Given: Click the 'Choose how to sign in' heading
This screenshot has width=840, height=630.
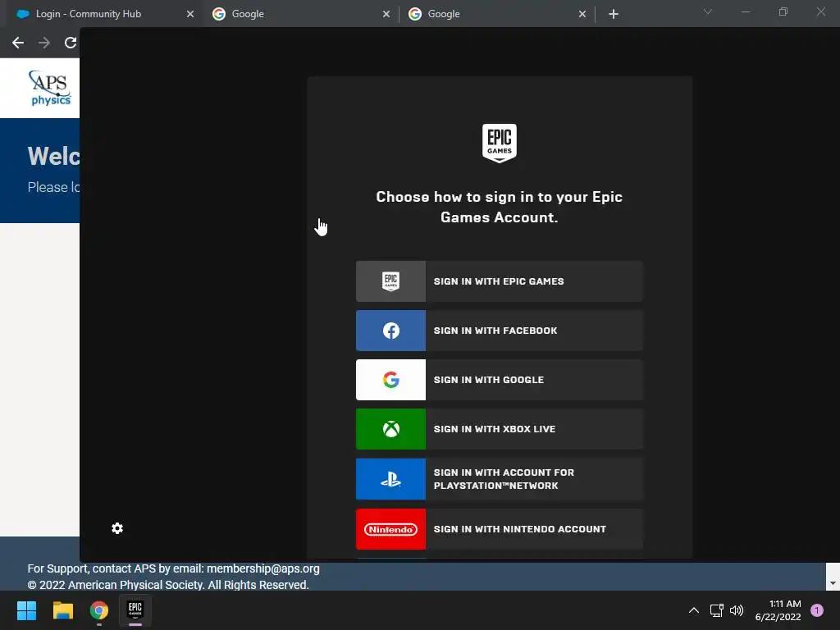Looking at the screenshot, I should click(x=500, y=207).
